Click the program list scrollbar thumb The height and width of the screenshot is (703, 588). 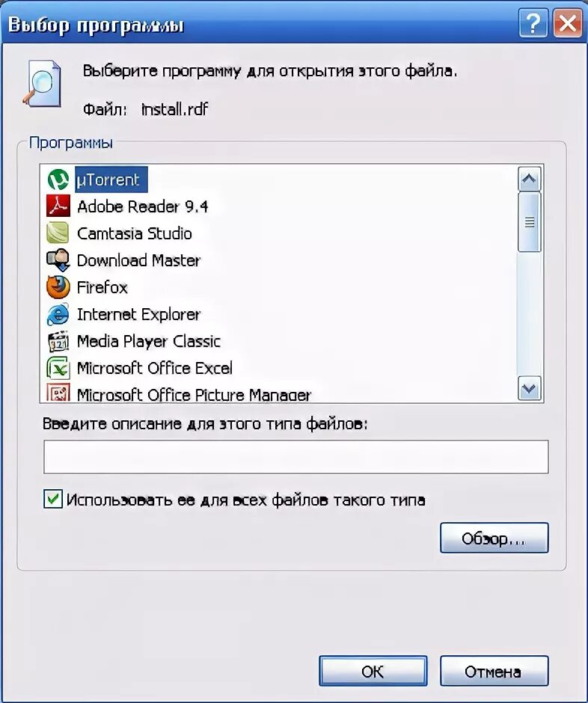click(529, 222)
